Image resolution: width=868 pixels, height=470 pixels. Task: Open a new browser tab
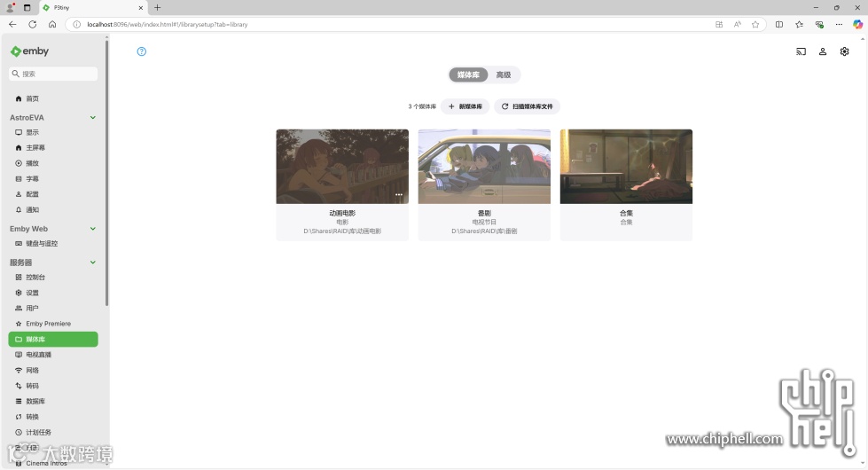(157, 8)
